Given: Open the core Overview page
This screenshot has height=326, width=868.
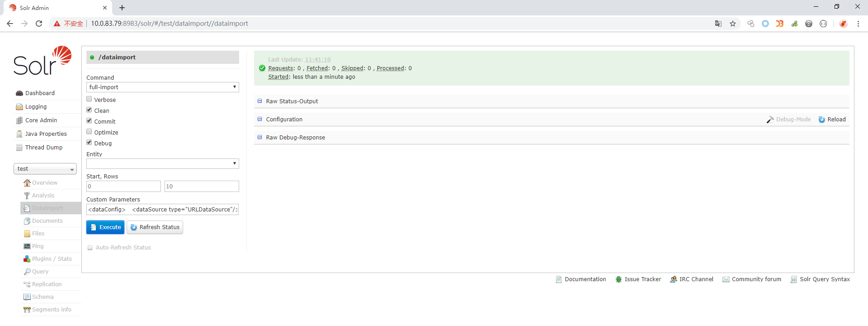Looking at the screenshot, I should point(45,183).
